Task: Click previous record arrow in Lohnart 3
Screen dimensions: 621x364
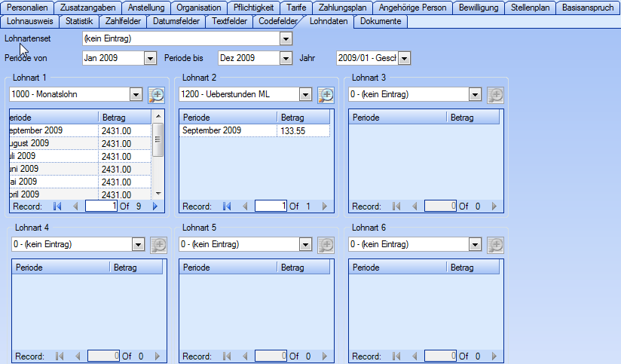Action: click(x=415, y=206)
